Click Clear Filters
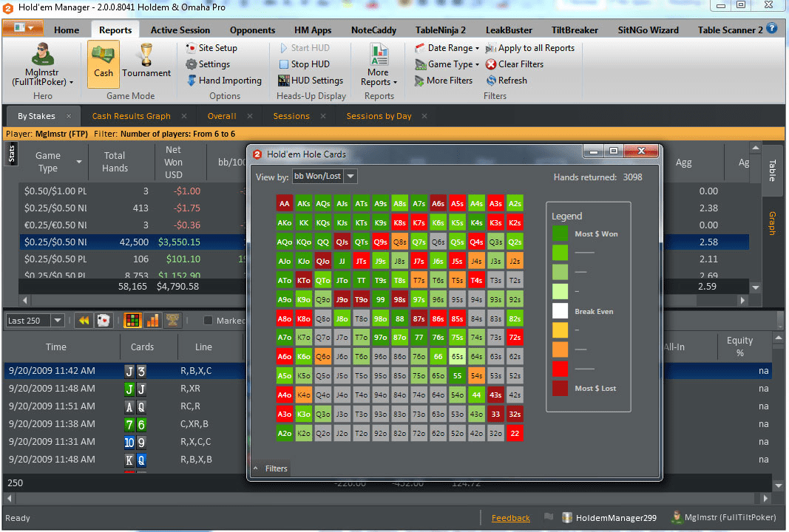 pyautogui.click(x=514, y=64)
